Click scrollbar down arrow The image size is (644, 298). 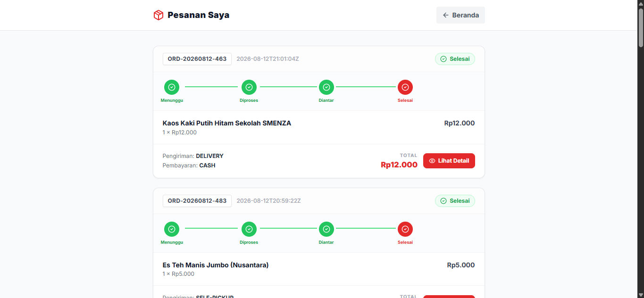point(641,295)
